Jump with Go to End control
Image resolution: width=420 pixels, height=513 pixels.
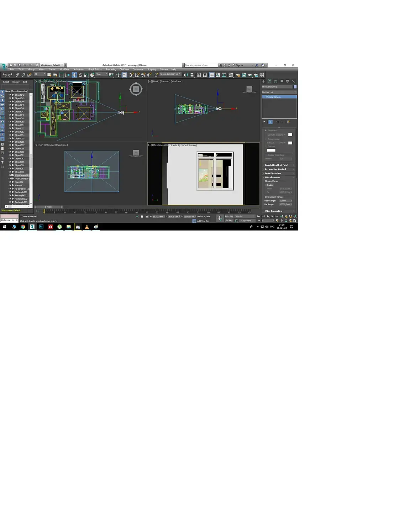[x=277, y=216]
